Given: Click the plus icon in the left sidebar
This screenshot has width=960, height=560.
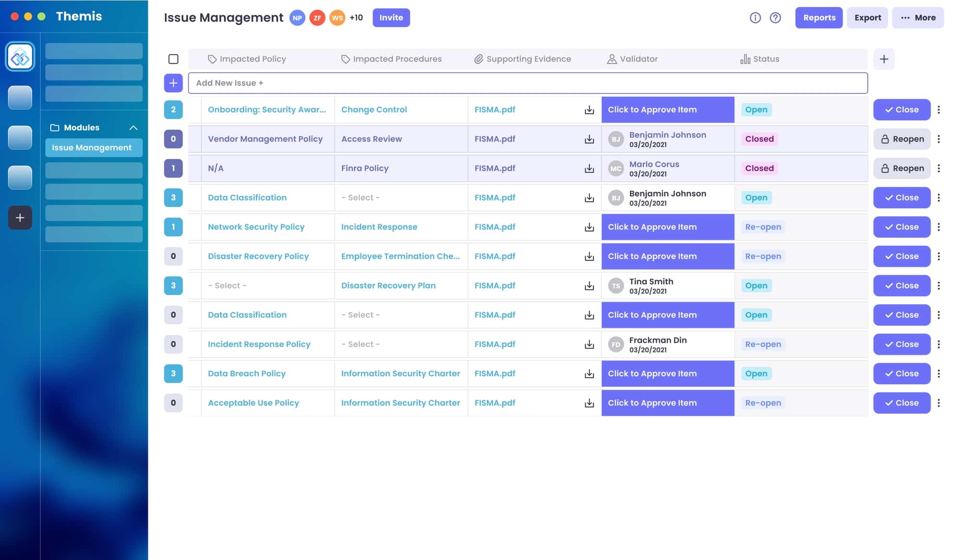Looking at the screenshot, I should (20, 218).
